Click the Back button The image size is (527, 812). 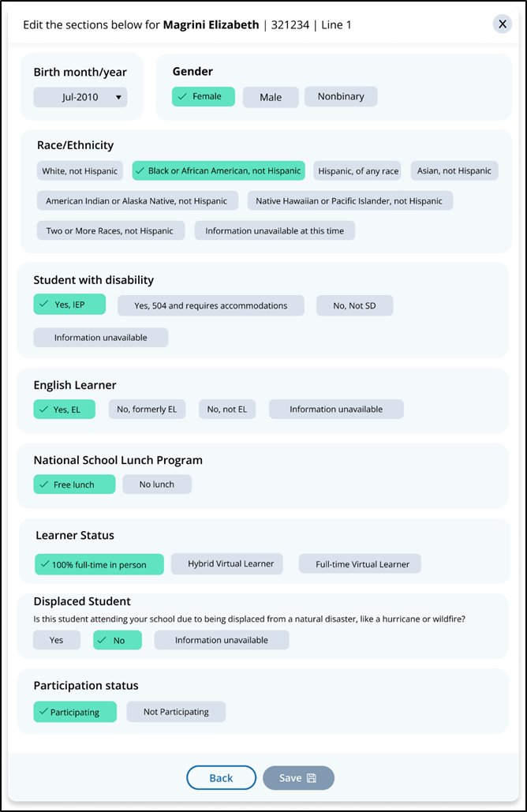point(221,778)
